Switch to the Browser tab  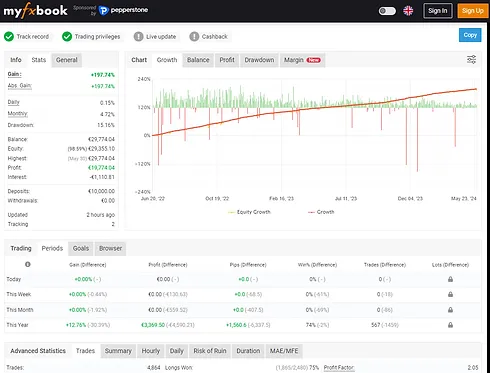pos(110,248)
